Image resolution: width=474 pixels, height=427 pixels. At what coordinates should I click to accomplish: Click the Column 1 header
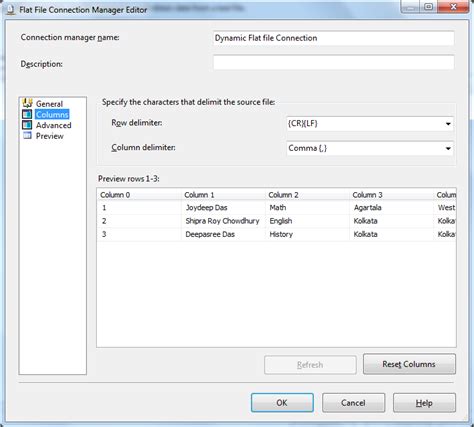pyautogui.click(x=224, y=195)
